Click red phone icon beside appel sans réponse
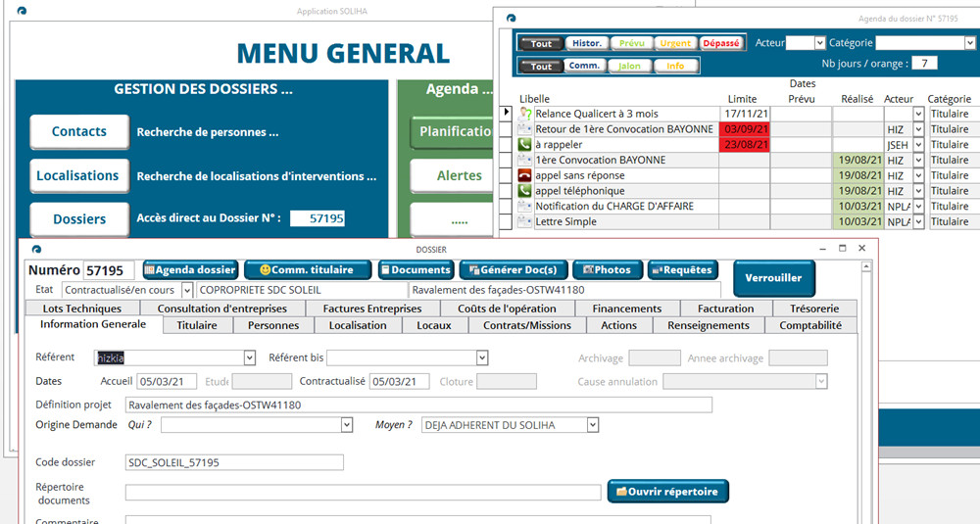The image size is (980, 524). 524,175
